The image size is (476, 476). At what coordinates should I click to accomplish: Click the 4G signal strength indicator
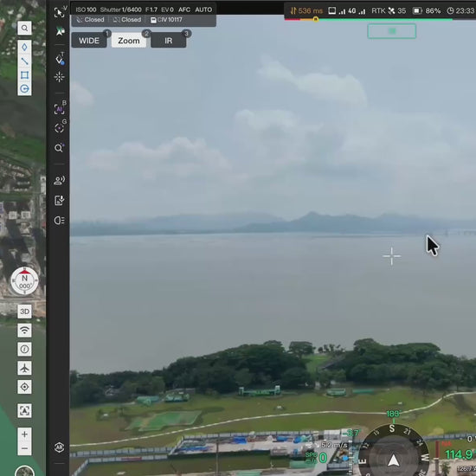click(352, 11)
